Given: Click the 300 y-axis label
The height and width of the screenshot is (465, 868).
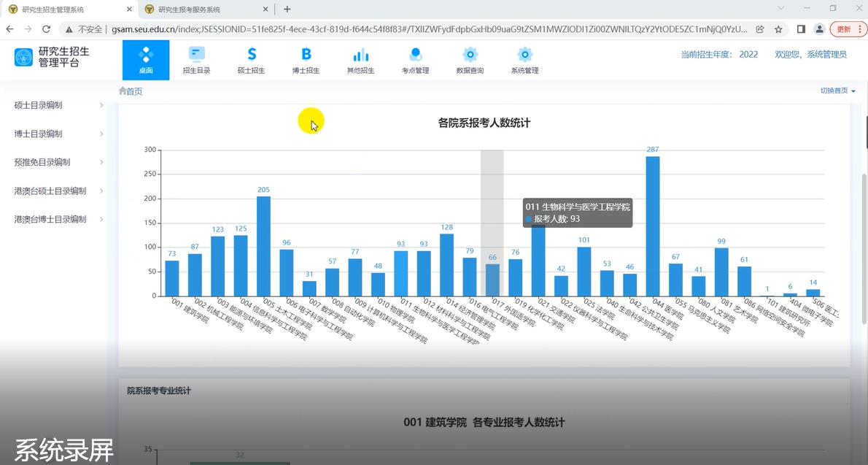Looking at the screenshot, I should click(150, 150).
